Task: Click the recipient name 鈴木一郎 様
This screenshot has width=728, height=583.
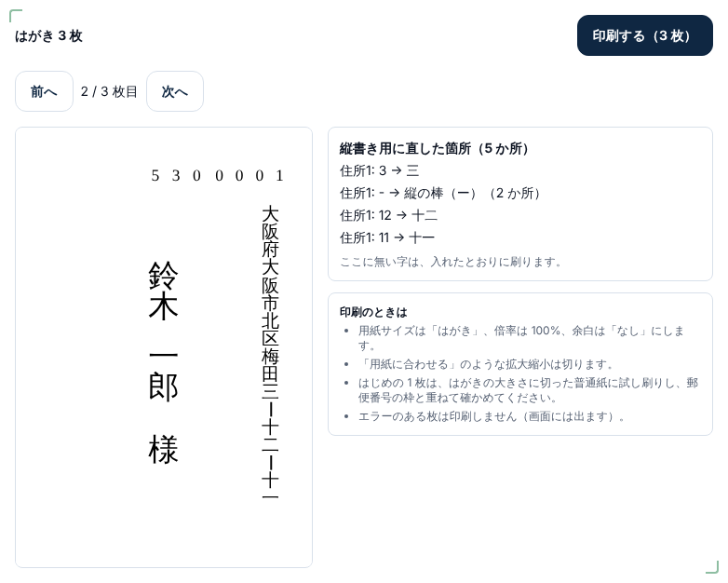Action: 163,362
